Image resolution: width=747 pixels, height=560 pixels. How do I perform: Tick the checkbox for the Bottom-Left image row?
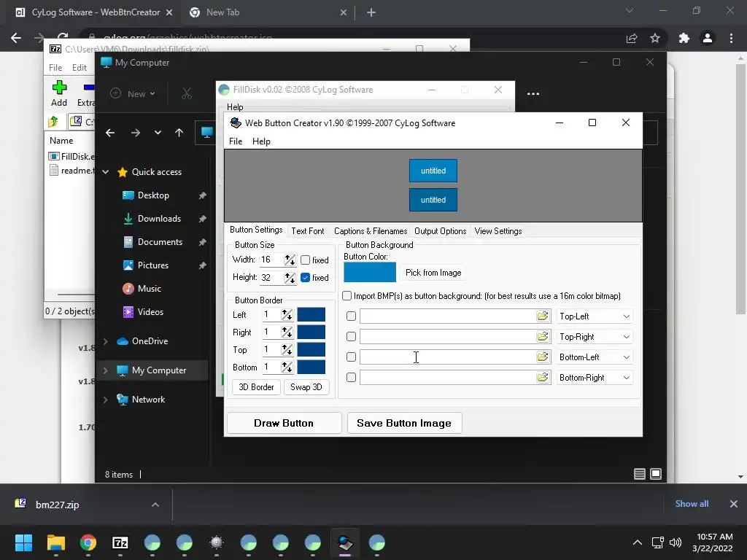pyautogui.click(x=351, y=357)
